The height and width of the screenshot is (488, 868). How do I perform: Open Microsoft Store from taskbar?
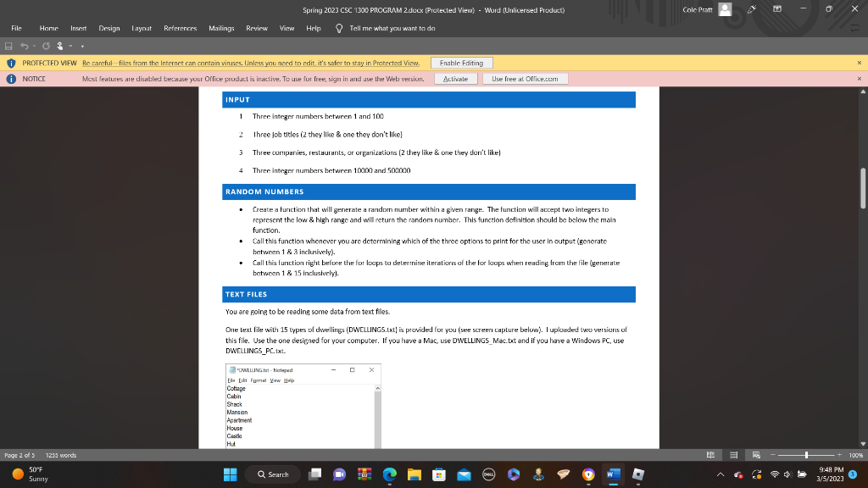[439, 474]
